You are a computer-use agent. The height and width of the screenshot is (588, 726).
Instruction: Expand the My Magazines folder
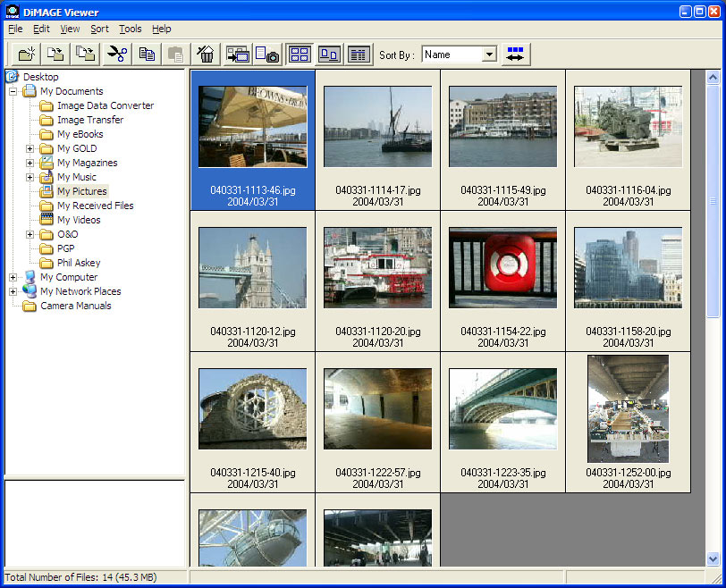coord(30,163)
